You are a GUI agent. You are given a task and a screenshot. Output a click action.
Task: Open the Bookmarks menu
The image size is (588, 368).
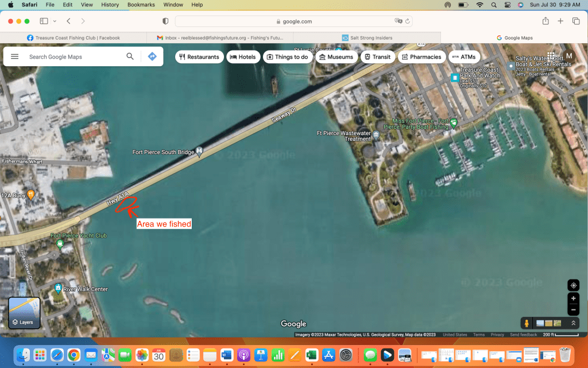[141, 5]
